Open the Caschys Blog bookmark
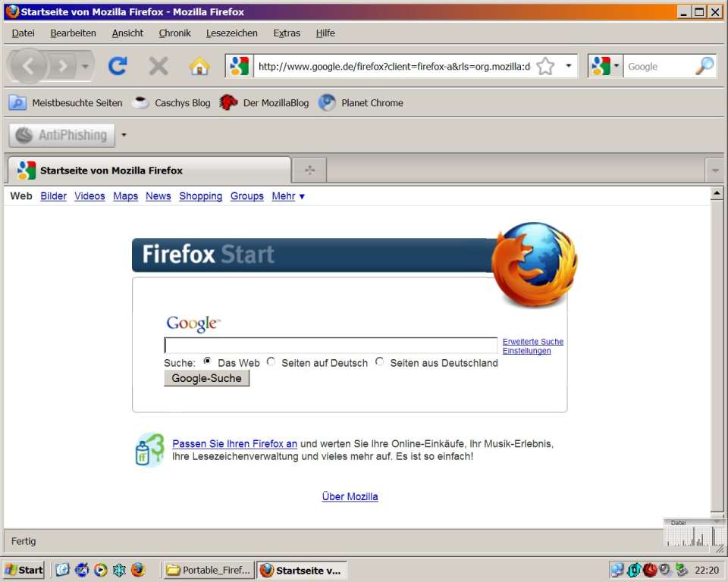 pyautogui.click(x=171, y=102)
